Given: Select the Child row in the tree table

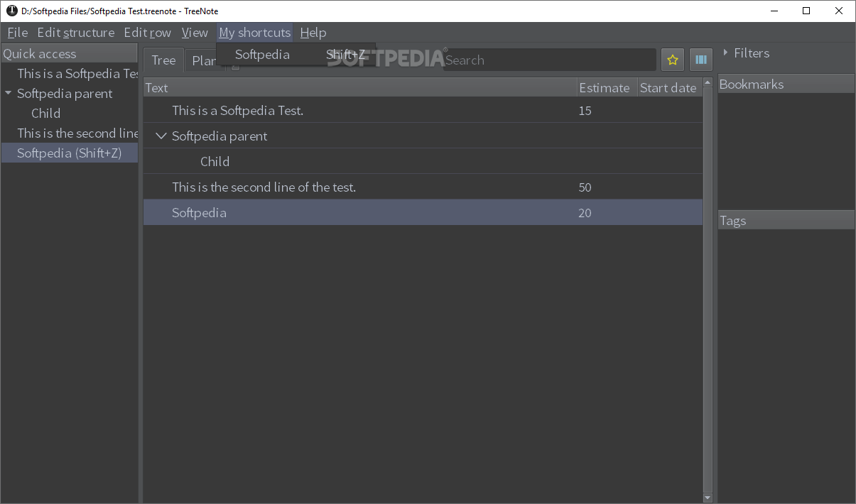Looking at the screenshot, I should point(423,162).
